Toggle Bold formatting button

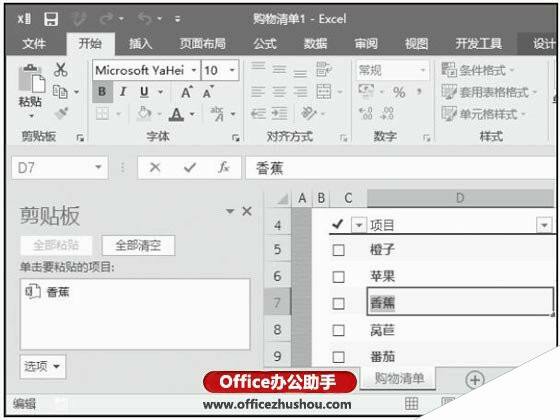coord(102,91)
